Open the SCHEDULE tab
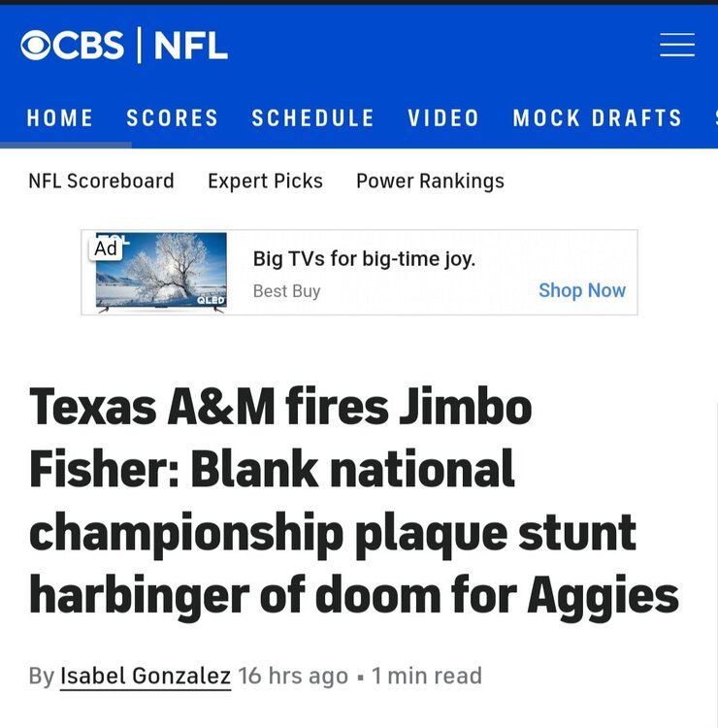 (x=313, y=118)
